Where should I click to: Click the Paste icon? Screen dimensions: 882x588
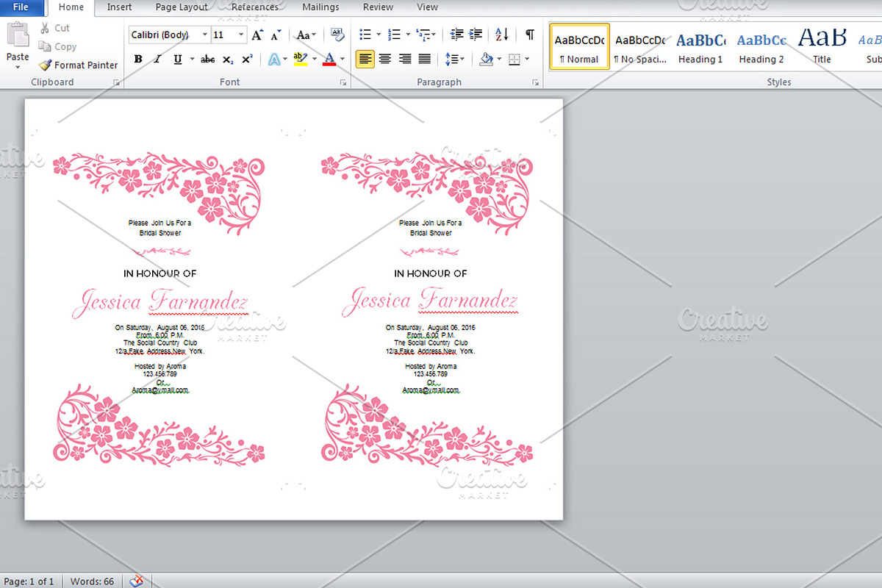coord(18,35)
